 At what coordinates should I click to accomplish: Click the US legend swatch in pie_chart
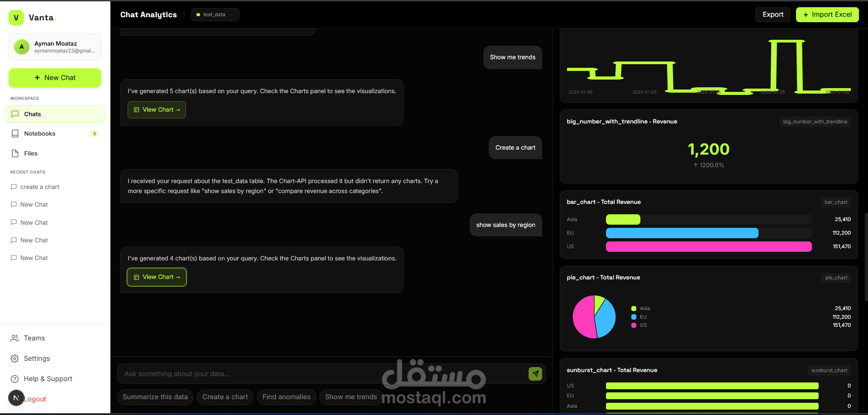click(x=634, y=325)
